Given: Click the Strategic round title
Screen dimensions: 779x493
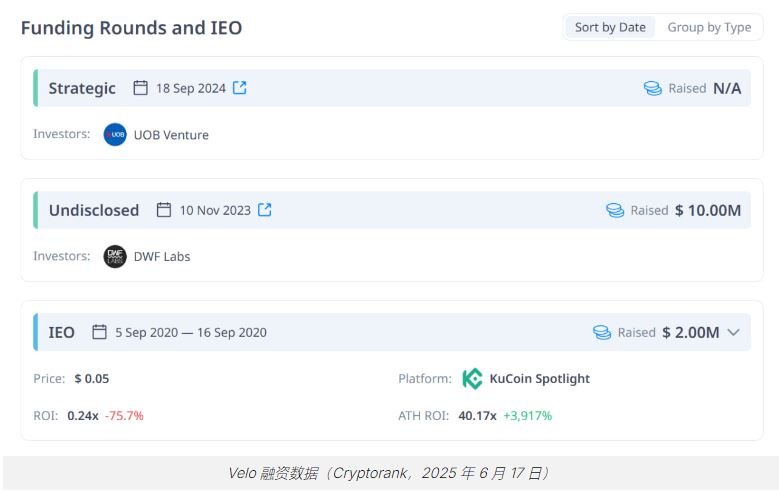Looking at the screenshot, I should point(82,88).
